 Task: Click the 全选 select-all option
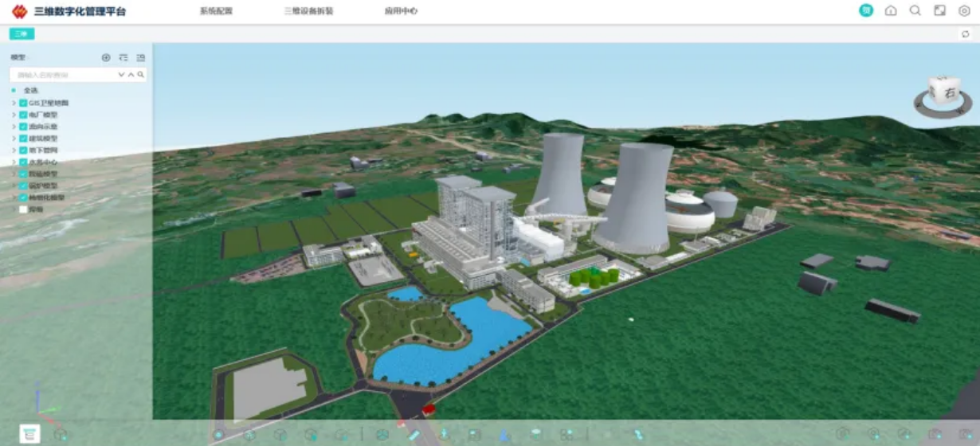click(x=30, y=91)
